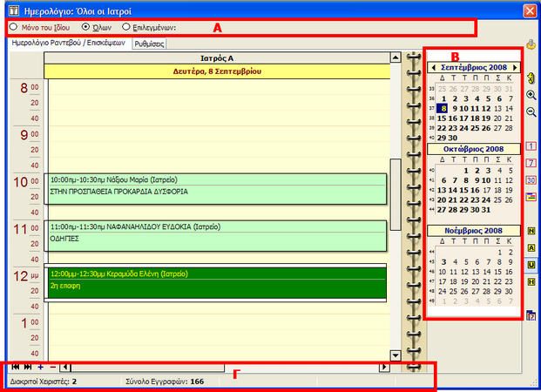541x392 pixels.
Task: Click the 'ΟΔΗΓΙΕΣ' appointment note
Action: (64, 239)
